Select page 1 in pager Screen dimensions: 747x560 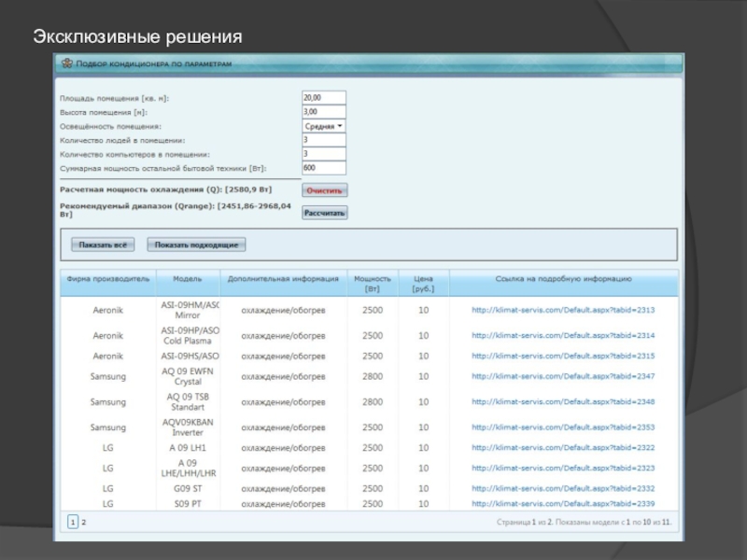tap(73, 523)
